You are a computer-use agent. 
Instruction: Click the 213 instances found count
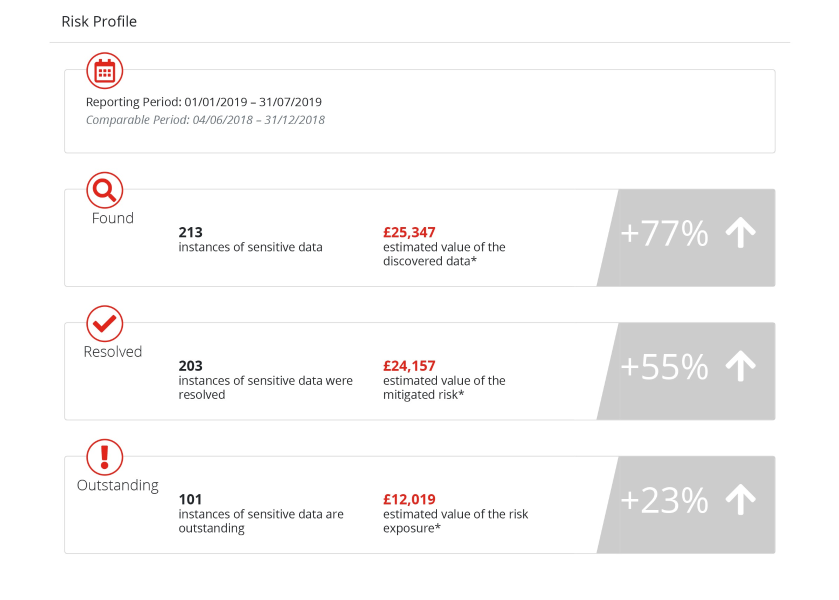click(x=191, y=232)
